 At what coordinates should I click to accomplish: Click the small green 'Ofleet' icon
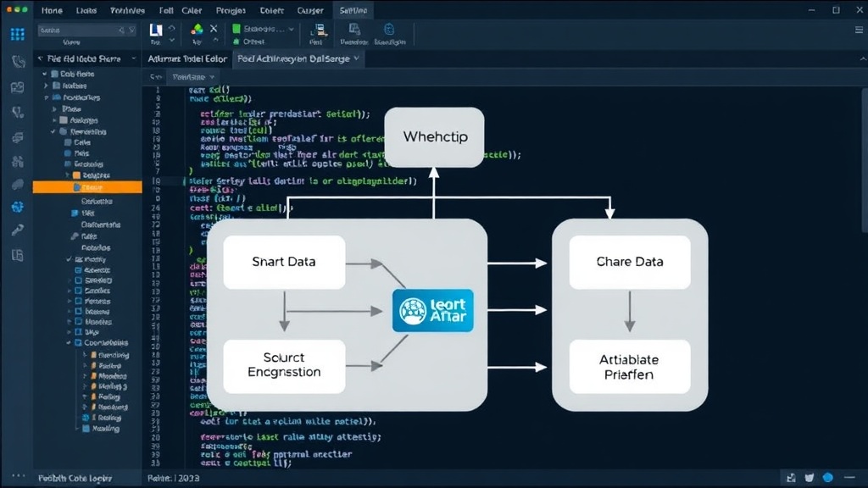coord(236,42)
